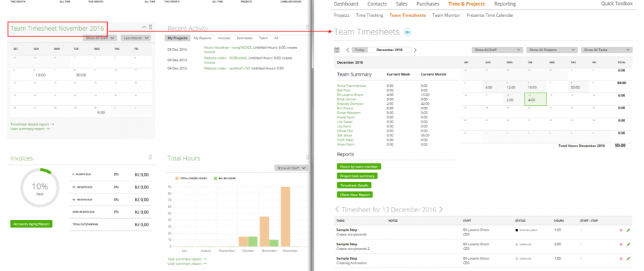The image size is (644, 271).
Task: Go to next month after December 2016
Action: coord(415,50)
